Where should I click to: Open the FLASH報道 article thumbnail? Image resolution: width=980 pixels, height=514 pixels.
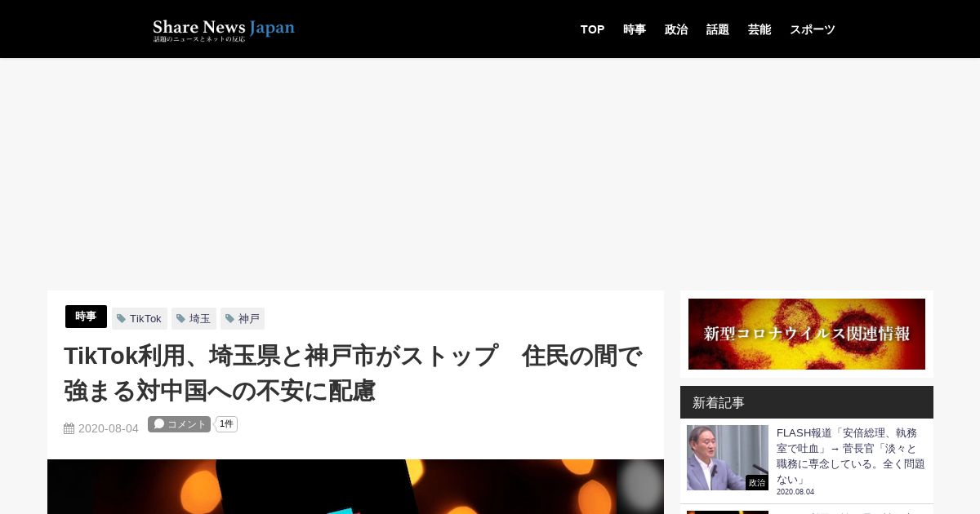click(x=728, y=458)
